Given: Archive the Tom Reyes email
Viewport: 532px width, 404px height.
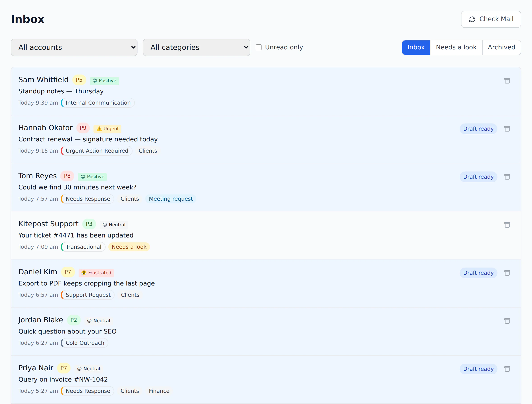Looking at the screenshot, I should [507, 177].
